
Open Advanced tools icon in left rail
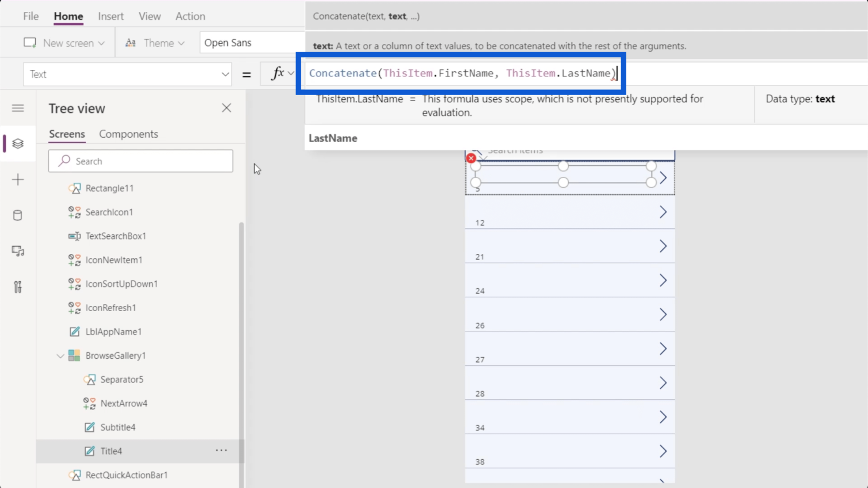click(18, 287)
